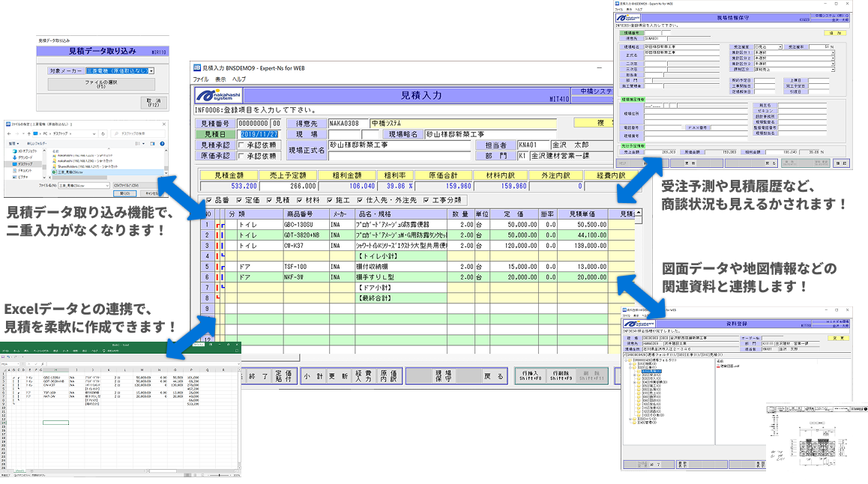Click the 見積入力 window title icon

(197, 67)
